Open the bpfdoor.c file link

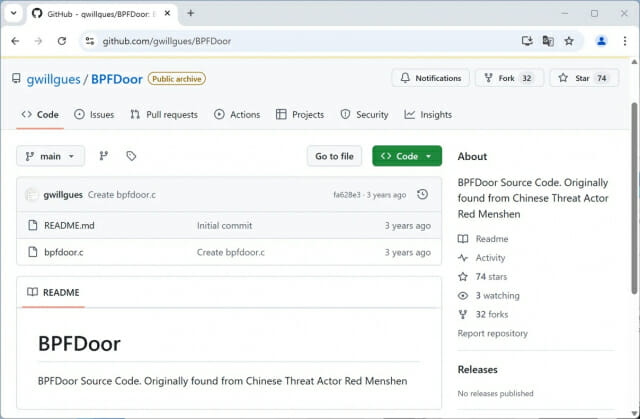(x=63, y=252)
